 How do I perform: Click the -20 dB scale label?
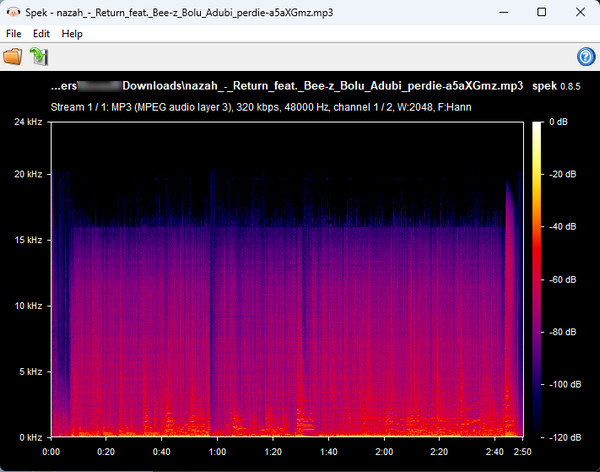[562, 174]
